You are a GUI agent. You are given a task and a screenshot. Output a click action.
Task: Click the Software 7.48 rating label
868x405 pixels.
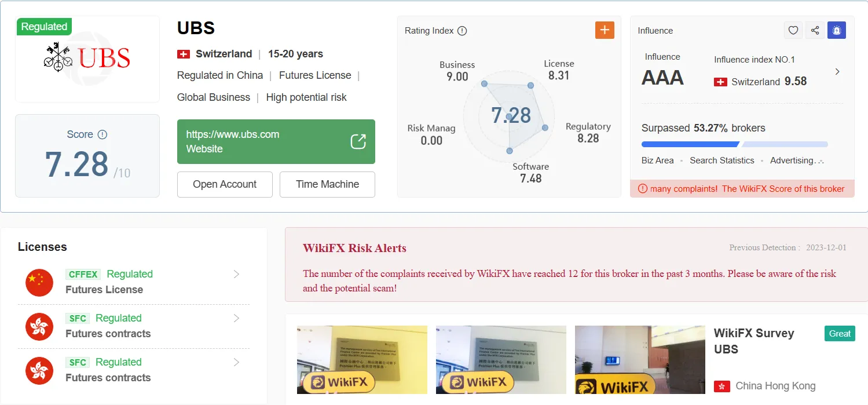[x=530, y=172]
